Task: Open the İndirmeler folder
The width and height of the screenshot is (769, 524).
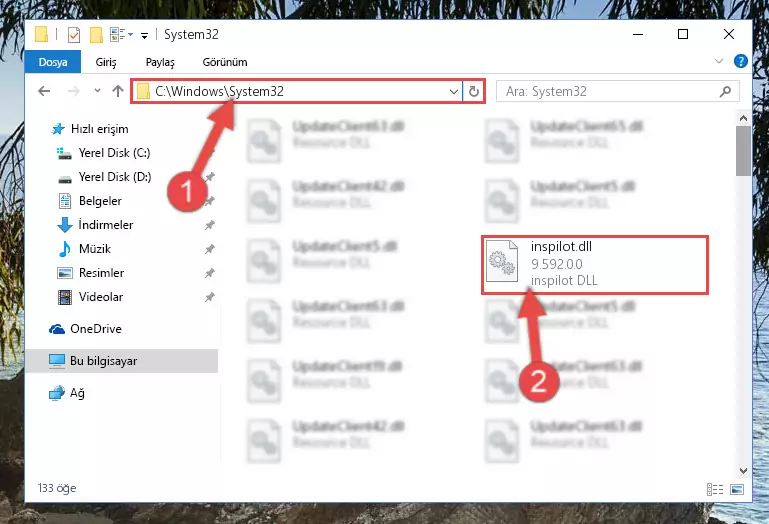Action: (x=95, y=225)
